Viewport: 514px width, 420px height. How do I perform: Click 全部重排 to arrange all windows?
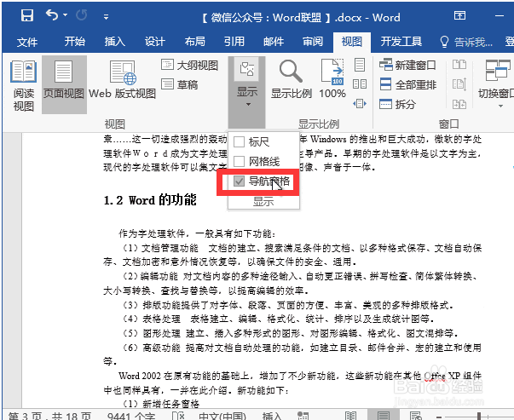tap(407, 84)
